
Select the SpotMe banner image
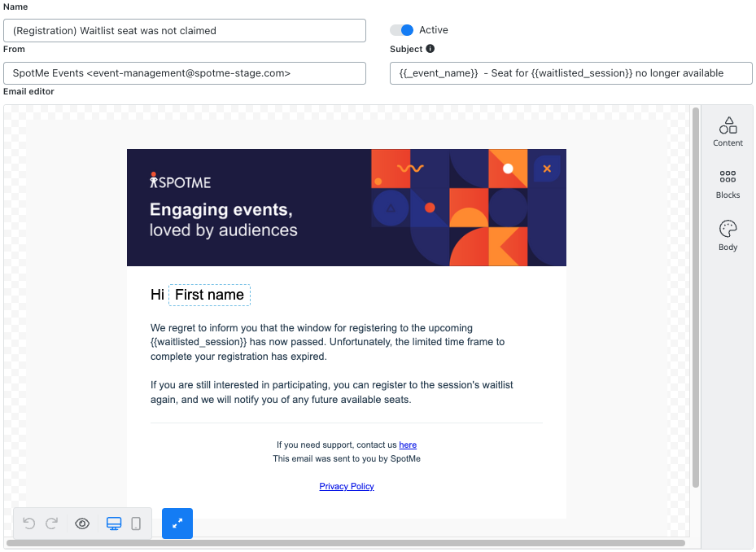tap(346, 208)
